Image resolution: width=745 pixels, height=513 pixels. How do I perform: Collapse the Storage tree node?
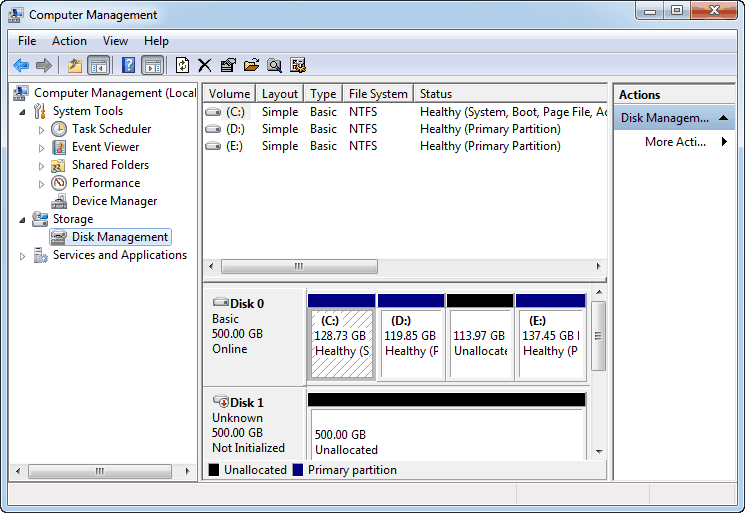22,220
